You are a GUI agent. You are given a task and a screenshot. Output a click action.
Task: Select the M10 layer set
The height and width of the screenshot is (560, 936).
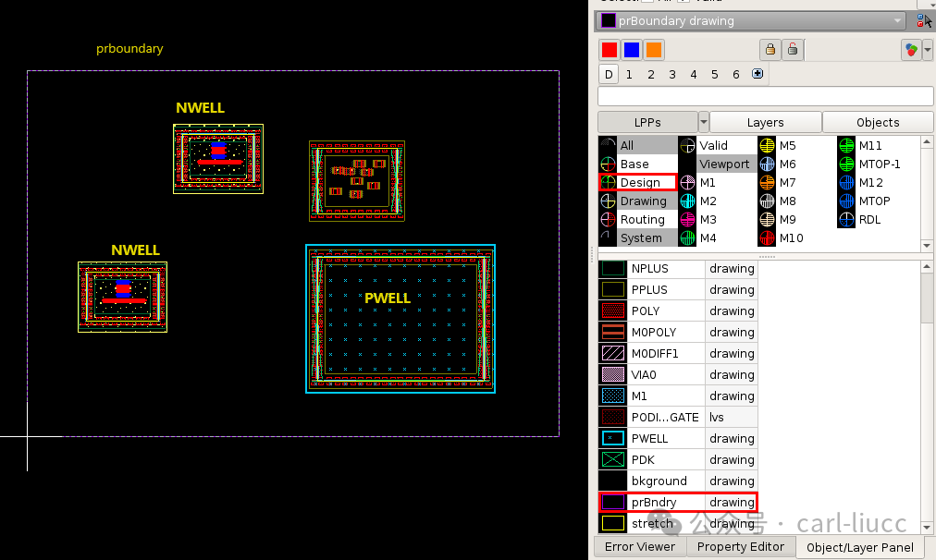pyautogui.click(x=797, y=238)
